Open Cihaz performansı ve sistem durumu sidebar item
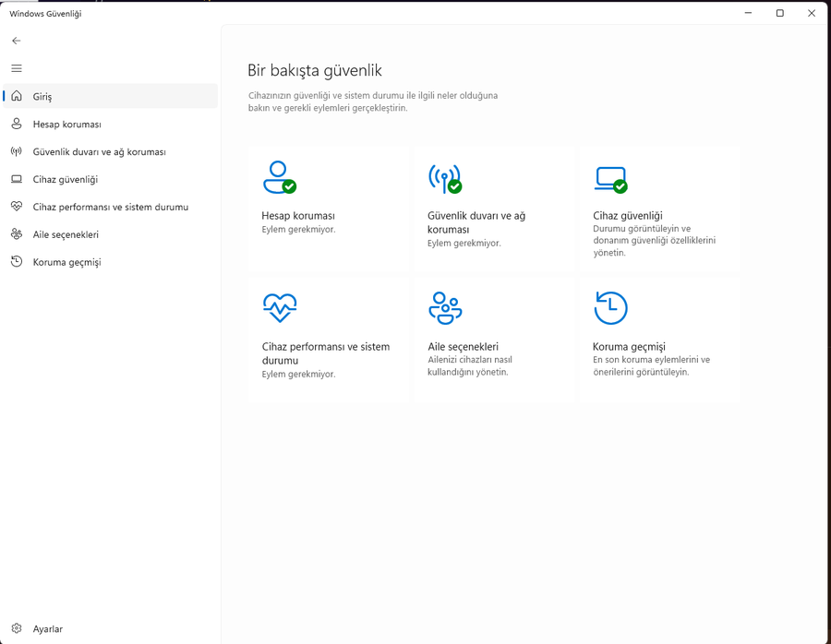This screenshot has height=644, width=831. (x=110, y=207)
